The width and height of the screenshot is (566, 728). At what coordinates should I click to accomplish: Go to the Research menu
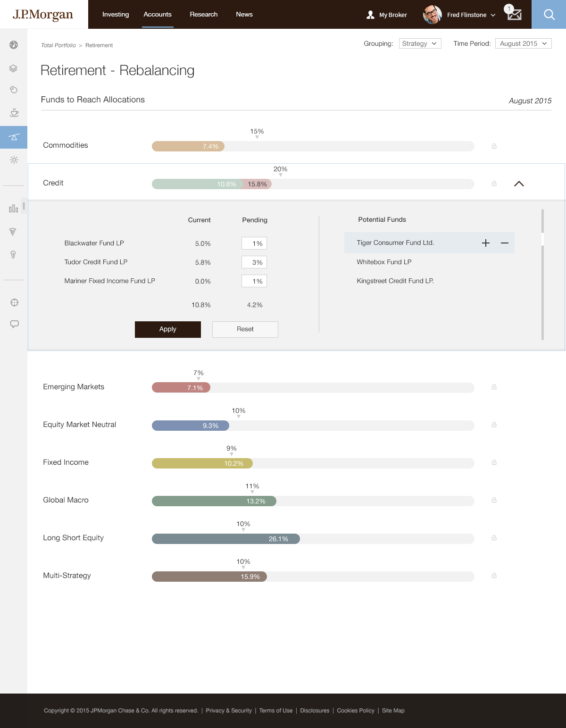pyautogui.click(x=204, y=14)
